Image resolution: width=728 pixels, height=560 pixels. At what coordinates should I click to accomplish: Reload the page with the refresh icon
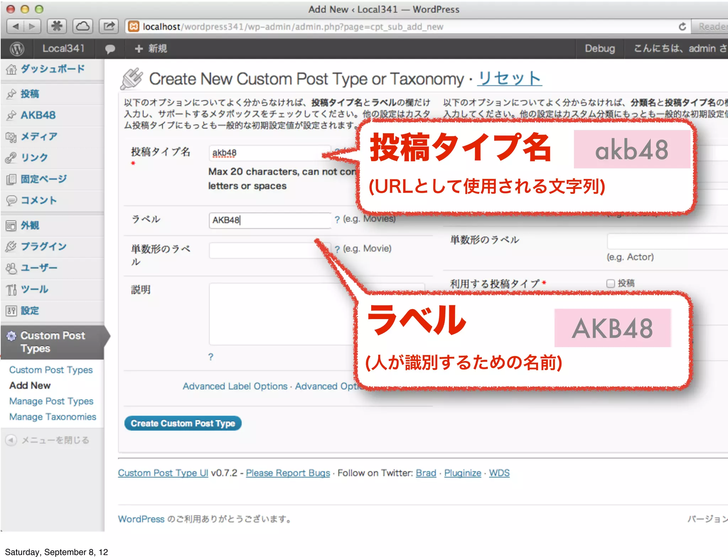coord(682,27)
